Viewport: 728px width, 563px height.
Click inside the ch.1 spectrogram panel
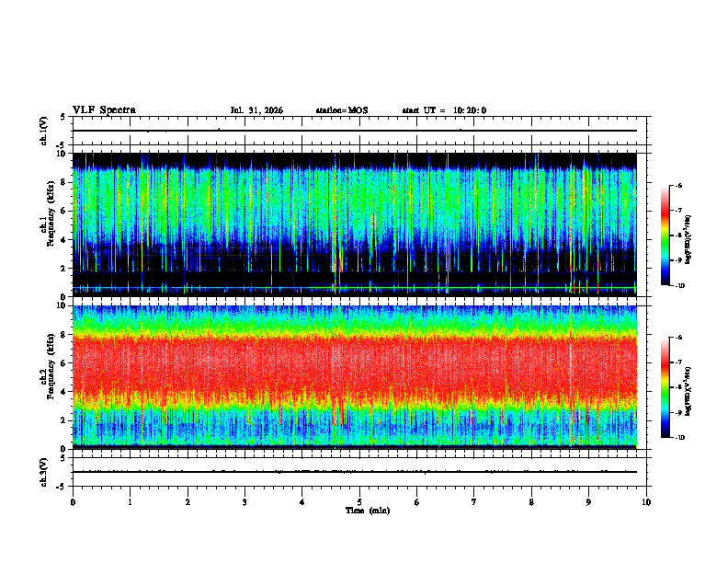355,224
